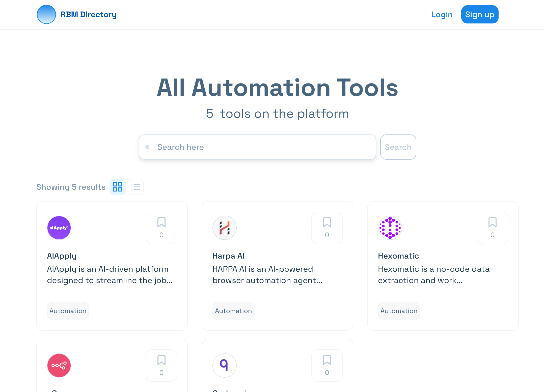This screenshot has width=544, height=392.
Task: Click the Sign up button
Action: 480,14
